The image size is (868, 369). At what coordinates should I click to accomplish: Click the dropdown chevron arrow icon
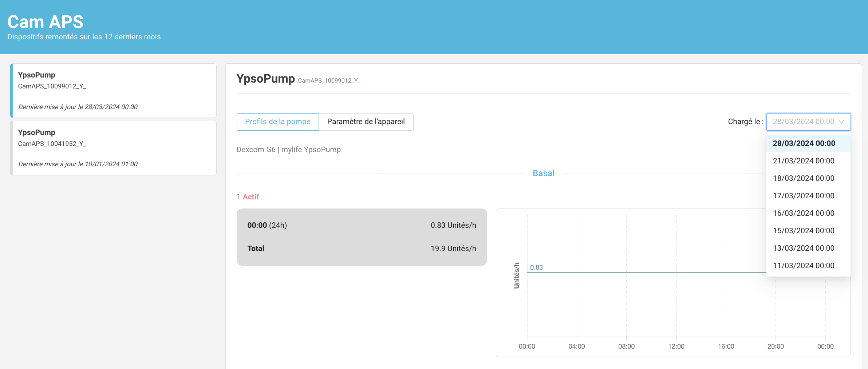pyautogui.click(x=841, y=122)
